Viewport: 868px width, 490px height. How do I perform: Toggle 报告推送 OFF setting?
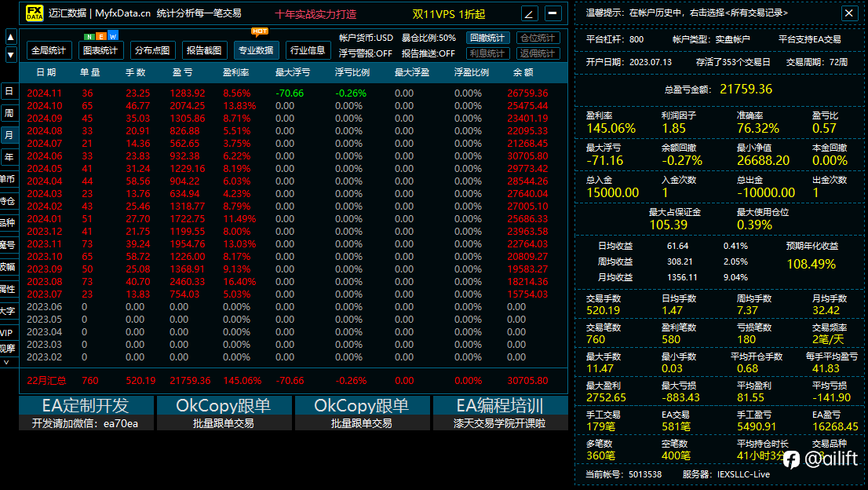(x=428, y=53)
